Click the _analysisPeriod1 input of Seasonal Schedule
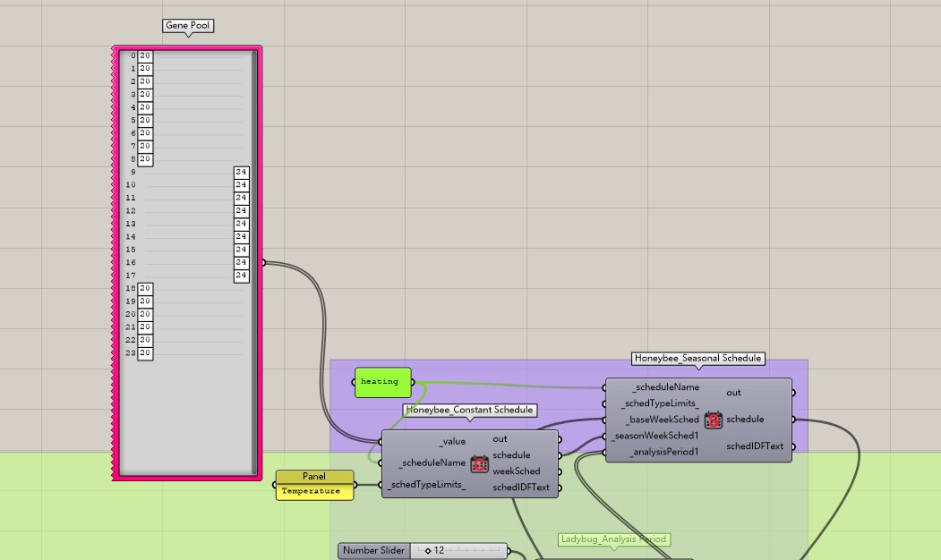Screen dimensions: 941x560 (664, 452)
